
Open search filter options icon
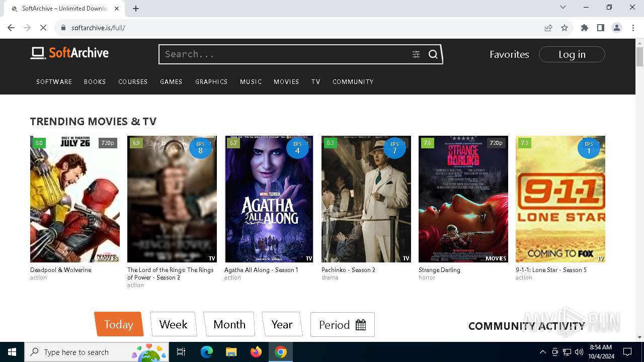(416, 54)
